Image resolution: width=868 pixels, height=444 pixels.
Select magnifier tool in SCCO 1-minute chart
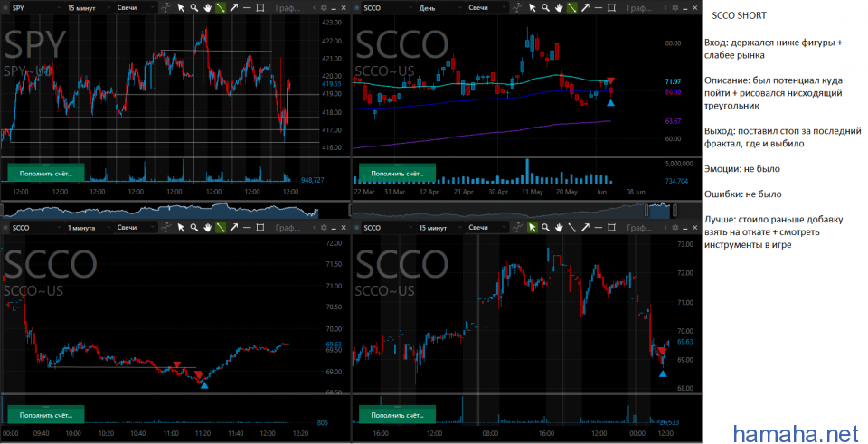194,227
